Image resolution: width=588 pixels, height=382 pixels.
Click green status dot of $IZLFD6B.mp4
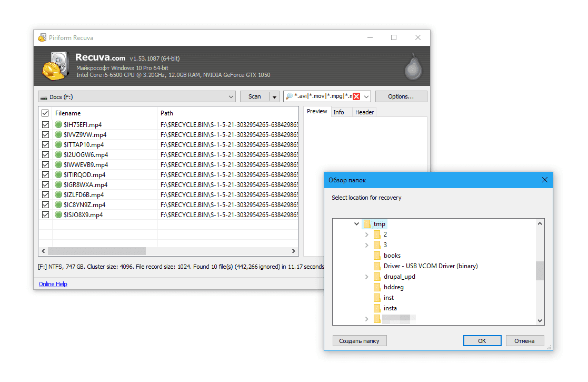point(58,195)
